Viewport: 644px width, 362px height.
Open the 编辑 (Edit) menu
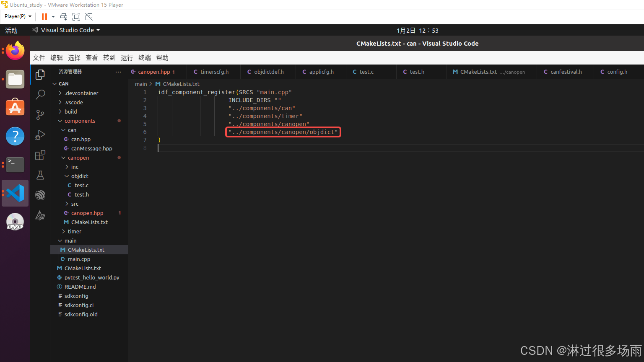(57, 58)
